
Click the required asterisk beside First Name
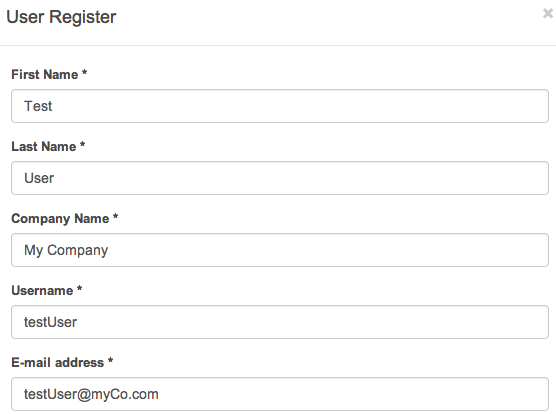coord(84,72)
